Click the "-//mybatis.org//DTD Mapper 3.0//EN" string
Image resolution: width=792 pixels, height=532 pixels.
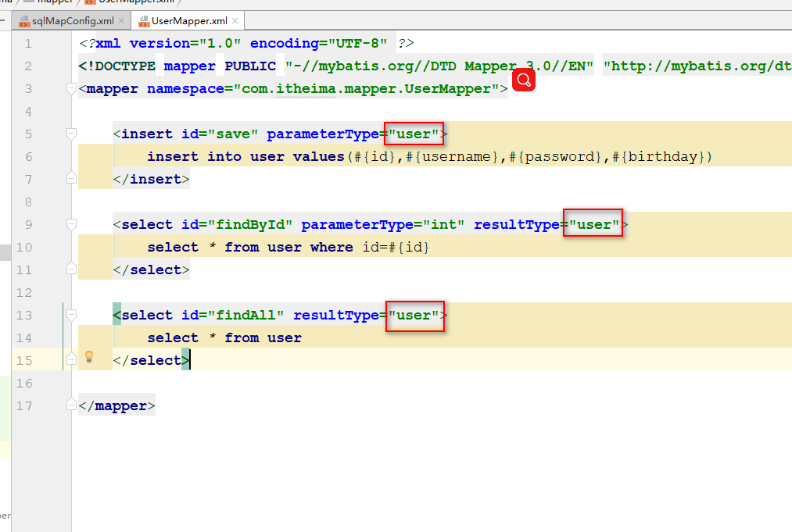pos(439,66)
